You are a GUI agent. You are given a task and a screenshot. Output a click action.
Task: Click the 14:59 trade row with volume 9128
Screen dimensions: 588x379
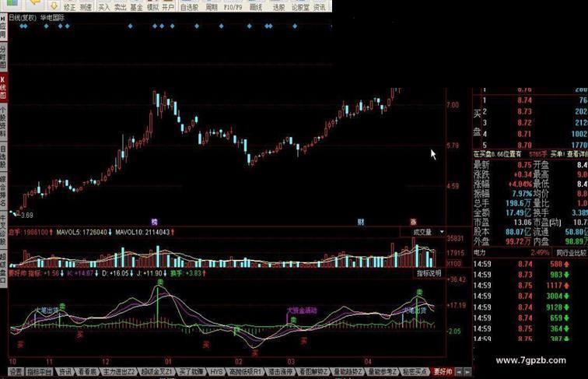point(530,307)
